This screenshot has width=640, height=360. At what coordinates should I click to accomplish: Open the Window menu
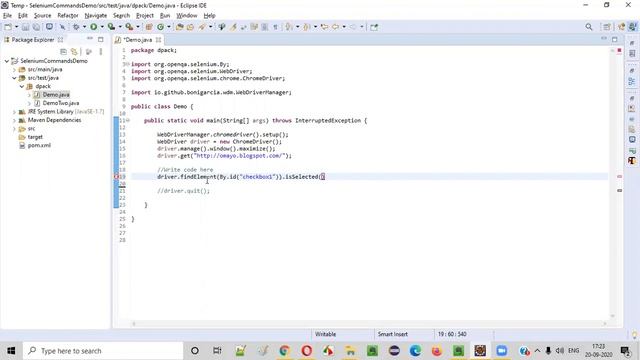pyautogui.click(x=187, y=16)
